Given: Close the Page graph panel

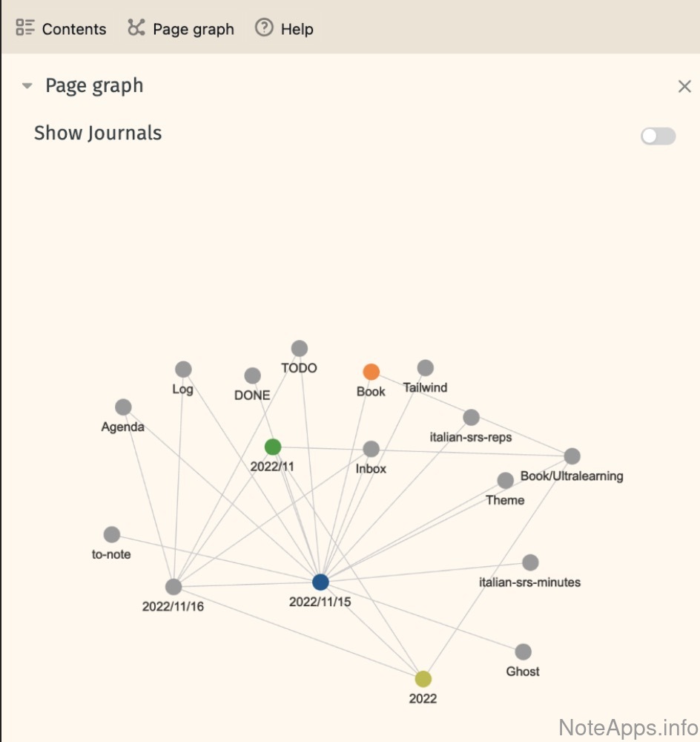Looking at the screenshot, I should (x=684, y=86).
